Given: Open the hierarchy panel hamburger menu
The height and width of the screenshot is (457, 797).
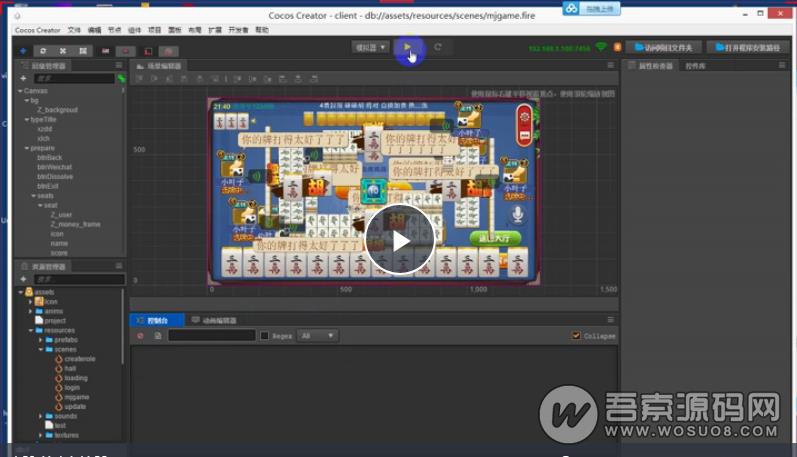Looking at the screenshot, I should [119, 65].
